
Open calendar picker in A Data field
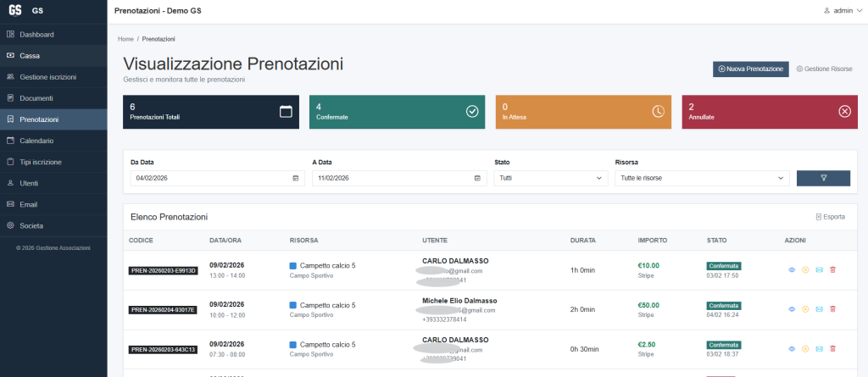coord(477,178)
